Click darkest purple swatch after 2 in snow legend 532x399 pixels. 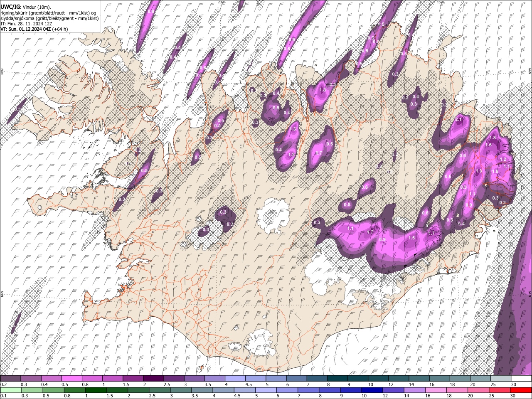(x=153, y=378)
